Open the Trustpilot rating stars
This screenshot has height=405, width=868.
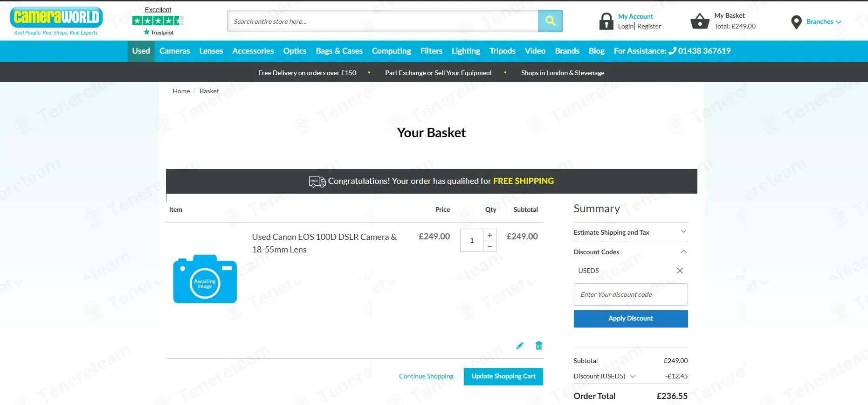158,21
